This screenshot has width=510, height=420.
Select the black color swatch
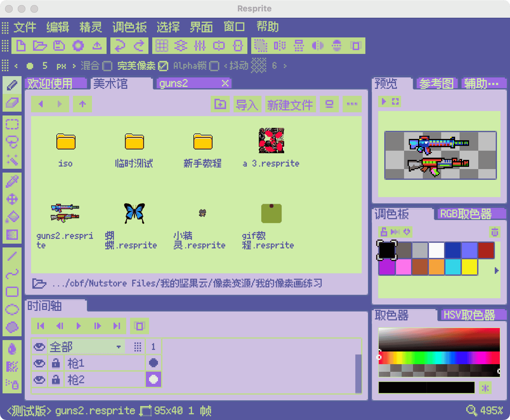[388, 250]
